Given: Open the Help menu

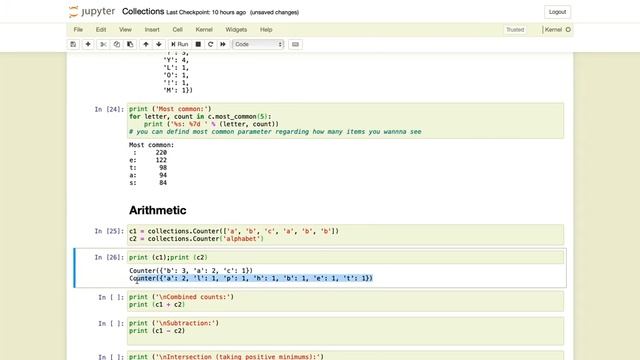Looking at the screenshot, I should click(266, 29).
